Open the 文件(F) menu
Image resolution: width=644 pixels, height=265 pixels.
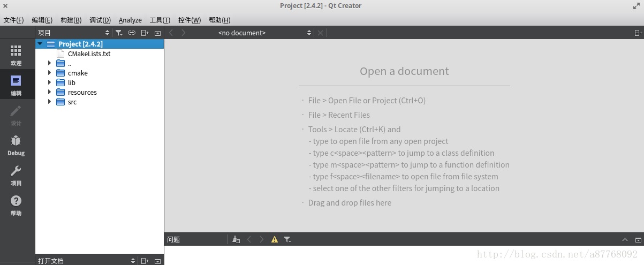point(13,20)
